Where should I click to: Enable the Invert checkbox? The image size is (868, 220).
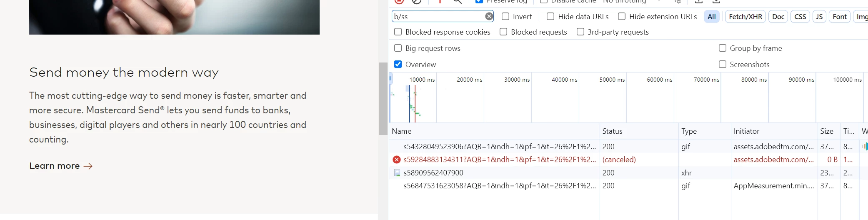tap(505, 16)
